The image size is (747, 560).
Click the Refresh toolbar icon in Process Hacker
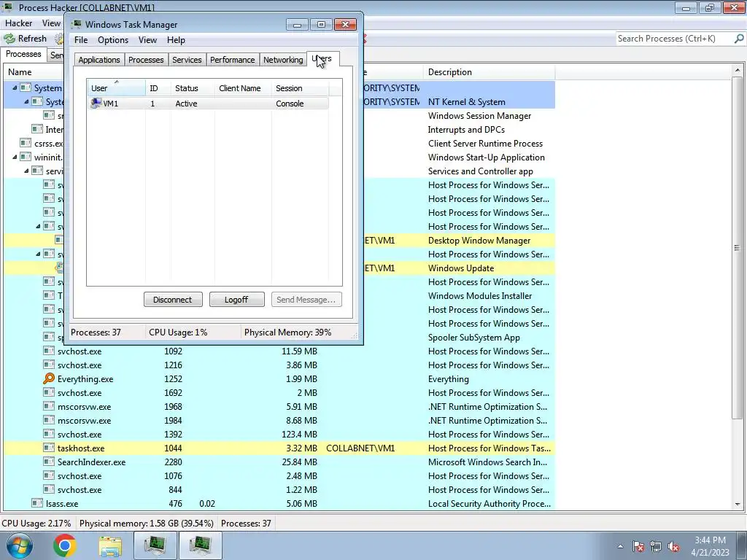click(x=9, y=39)
